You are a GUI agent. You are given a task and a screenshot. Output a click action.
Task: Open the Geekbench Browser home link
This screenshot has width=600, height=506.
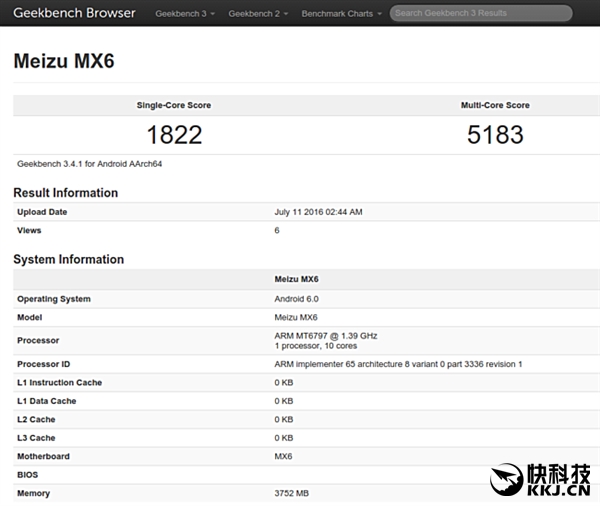[x=74, y=13]
